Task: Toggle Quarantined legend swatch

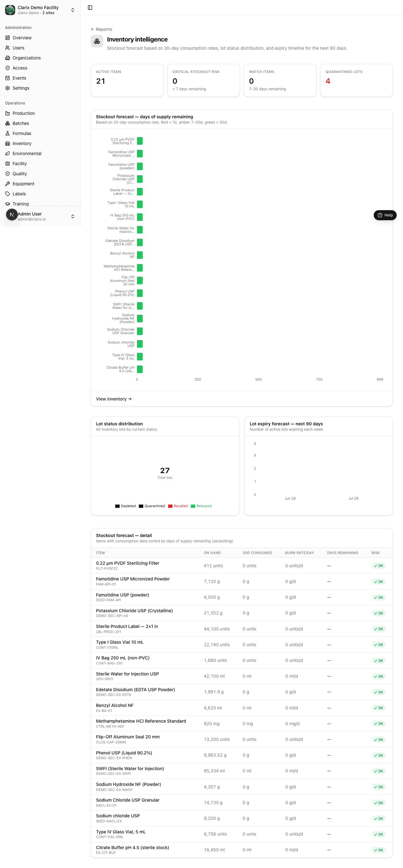Action: (141, 506)
